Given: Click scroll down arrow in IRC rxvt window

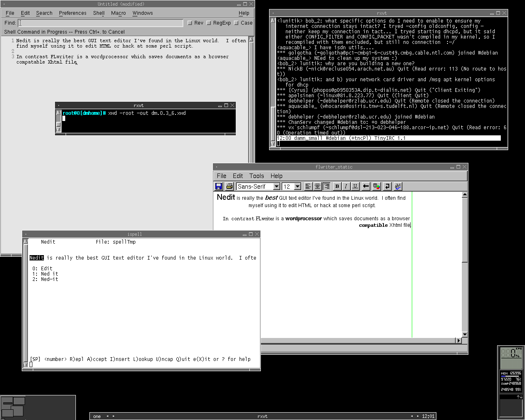Looking at the screenshot, I should click(273, 144).
